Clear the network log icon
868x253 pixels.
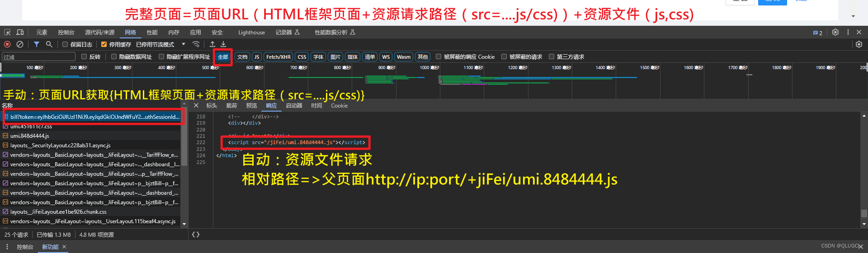(20, 44)
